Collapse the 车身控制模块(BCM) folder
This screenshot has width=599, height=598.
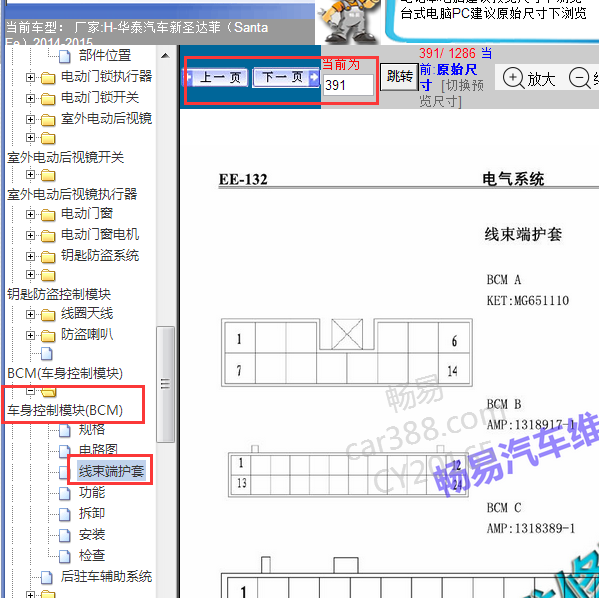(30, 391)
